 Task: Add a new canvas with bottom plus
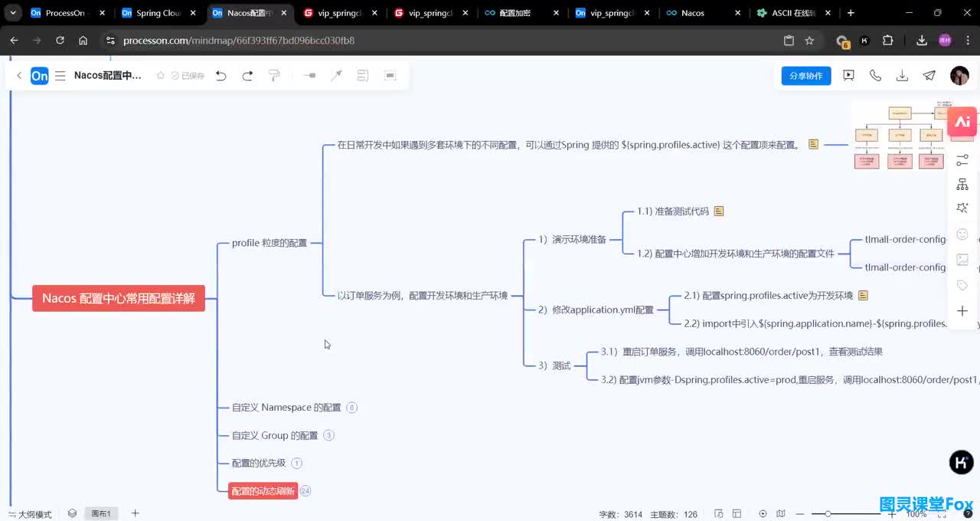coord(135,513)
